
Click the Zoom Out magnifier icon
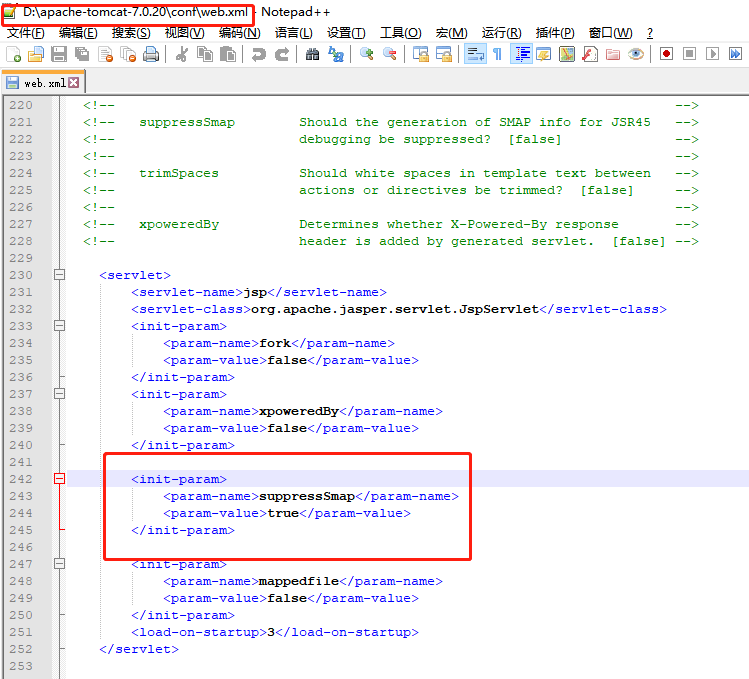tap(390, 54)
